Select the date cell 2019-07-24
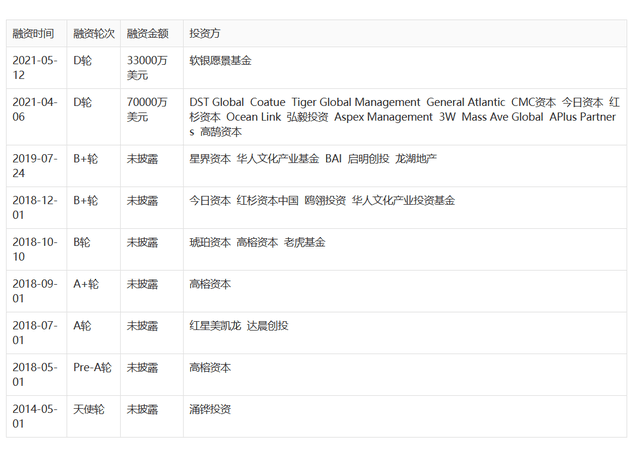Viewport: 637px width, 449px height. (35, 166)
